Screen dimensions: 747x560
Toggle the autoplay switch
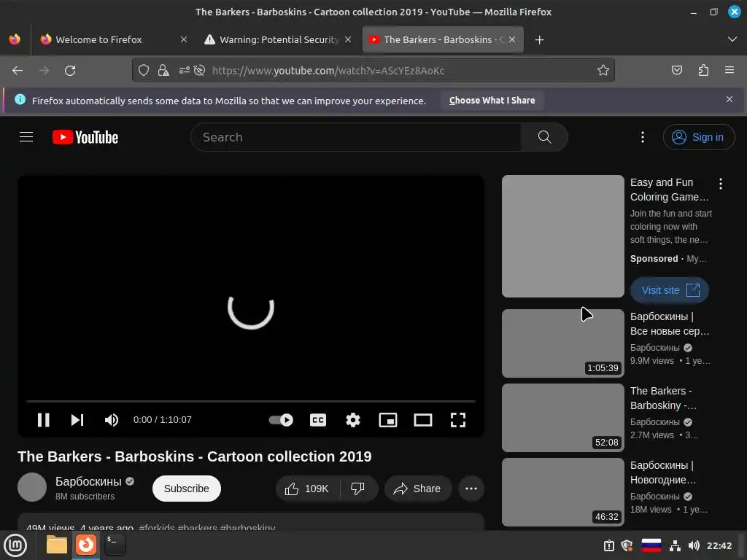click(x=281, y=420)
